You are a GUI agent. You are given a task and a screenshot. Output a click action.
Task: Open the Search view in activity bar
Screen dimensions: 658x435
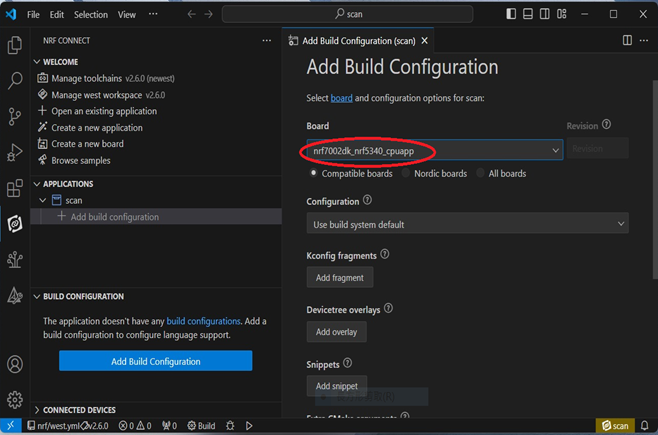tap(15, 81)
